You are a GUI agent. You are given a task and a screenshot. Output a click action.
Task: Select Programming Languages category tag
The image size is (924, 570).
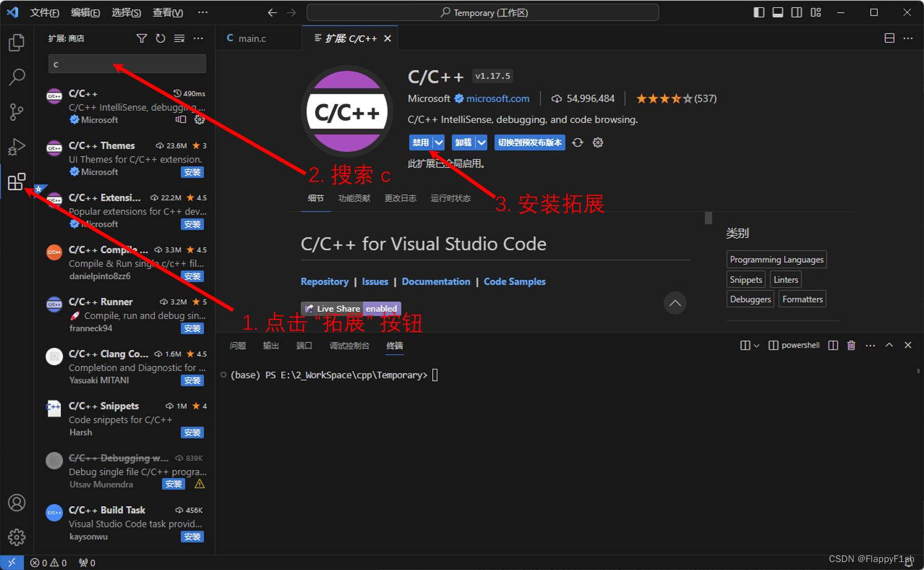click(777, 260)
